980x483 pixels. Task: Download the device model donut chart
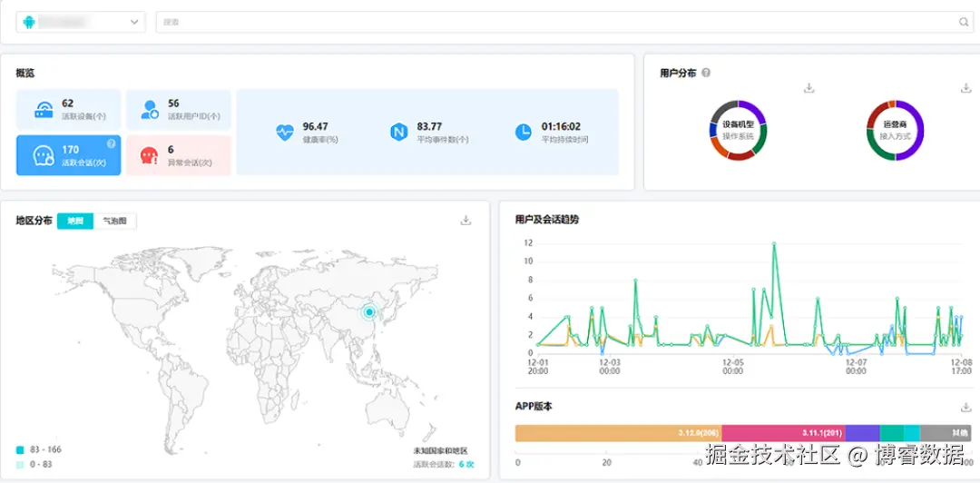(x=808, y=88)
